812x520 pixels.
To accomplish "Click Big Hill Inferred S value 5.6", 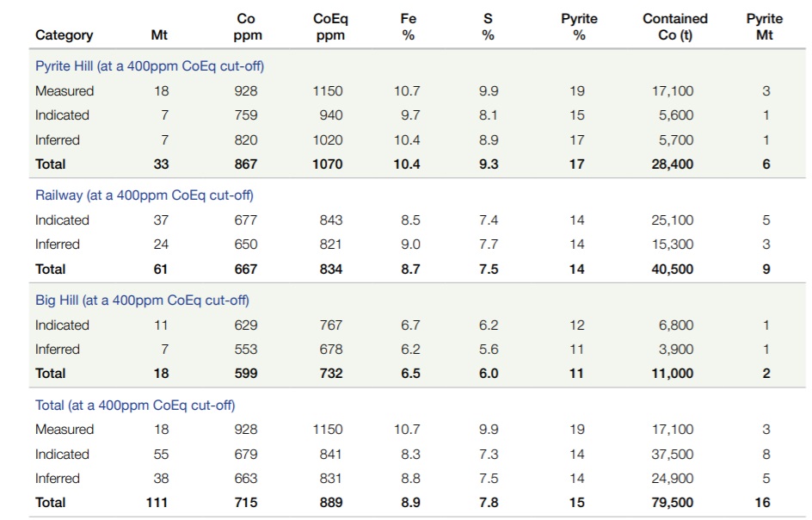I will tap(489, 350).
